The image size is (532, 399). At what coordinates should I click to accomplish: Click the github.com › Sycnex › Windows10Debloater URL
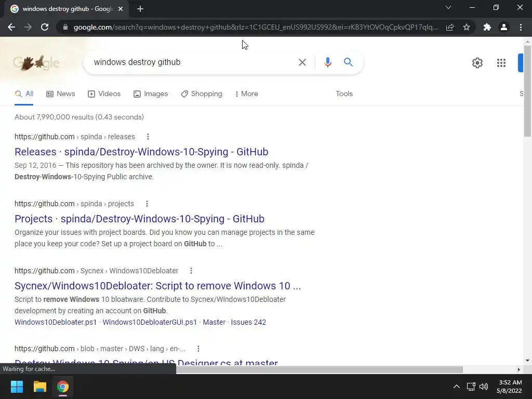[96, 271]
